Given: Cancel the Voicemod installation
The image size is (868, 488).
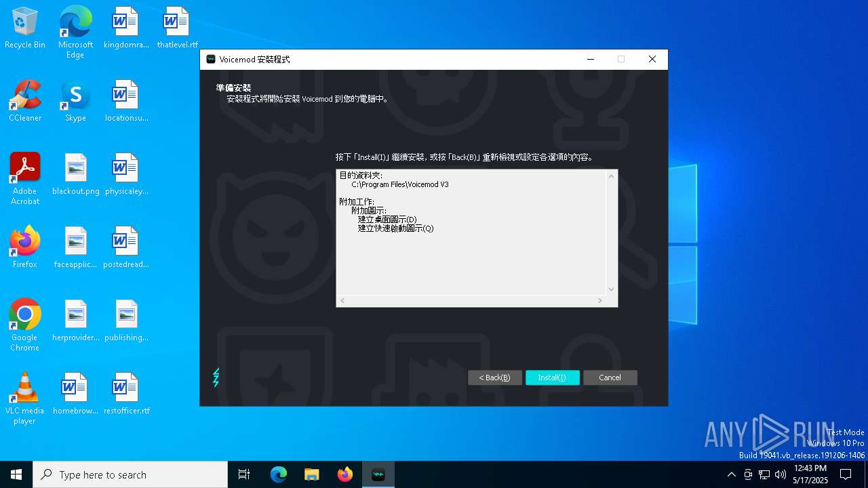Looking at the screenshot, I should click(x=610, y=378).
